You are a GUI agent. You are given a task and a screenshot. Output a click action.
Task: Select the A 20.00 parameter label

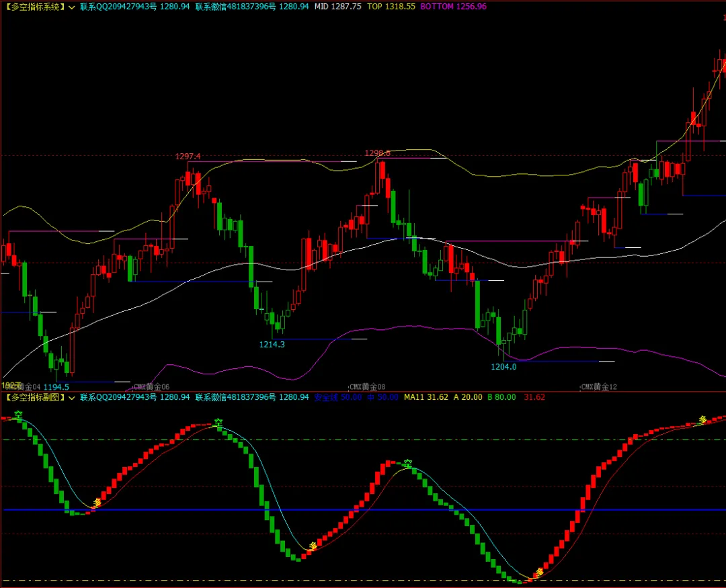468,397
